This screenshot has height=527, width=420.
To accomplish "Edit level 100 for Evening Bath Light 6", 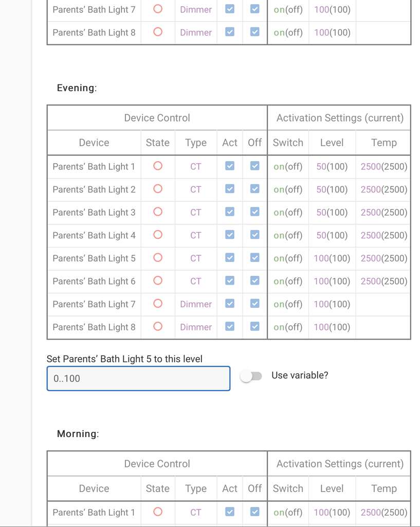I will 321,282.
